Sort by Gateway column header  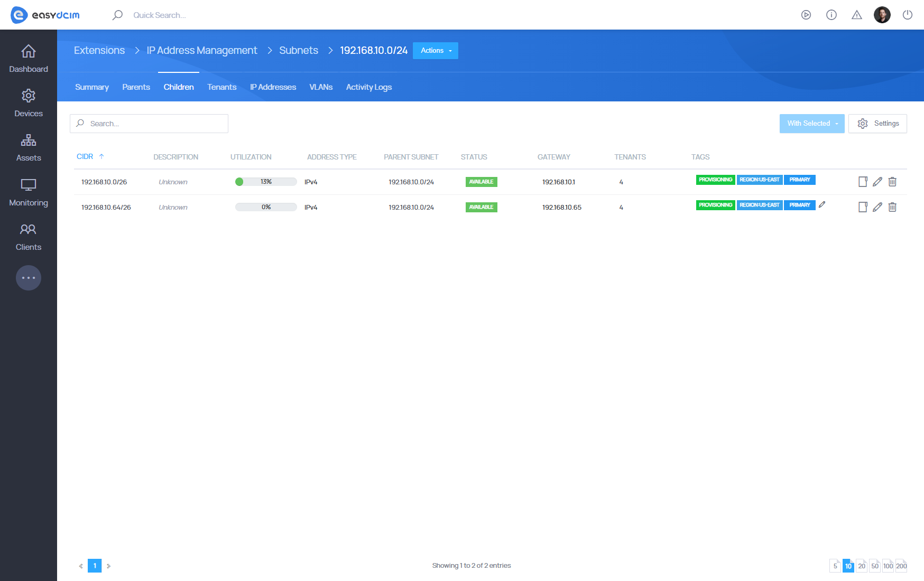pos(553,157)
